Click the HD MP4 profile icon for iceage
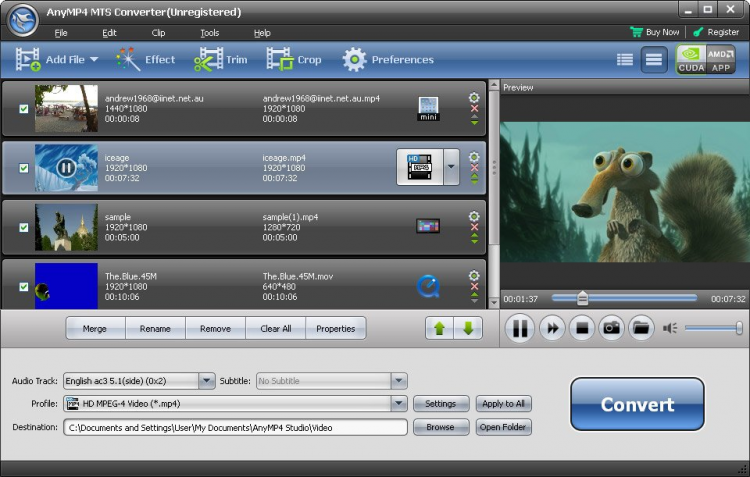750x477 pixels. pyautogui.click(x=419, y=167)
